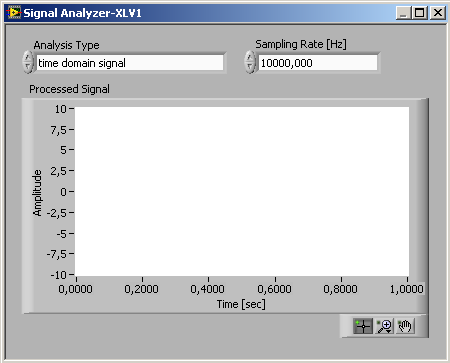Click the X-axis tick value 0,4000
The image size is (450, 363).
tap(207, 289)
